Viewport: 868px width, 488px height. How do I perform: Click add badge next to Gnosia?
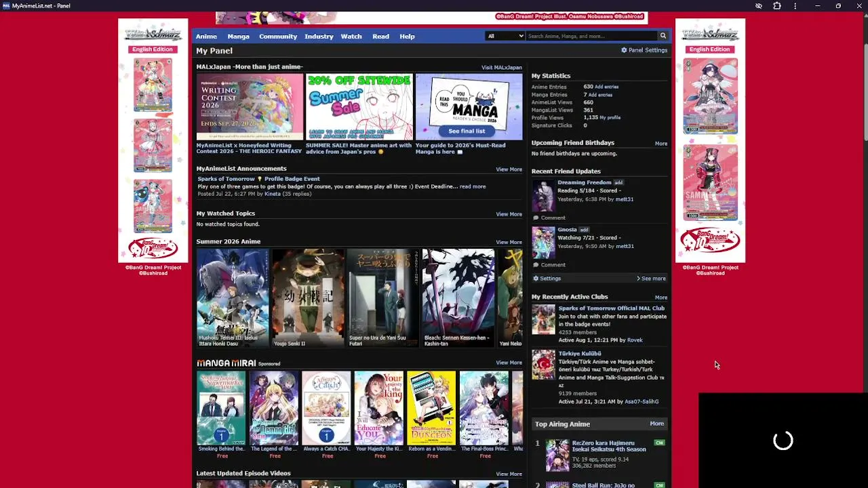coord(584,230)
